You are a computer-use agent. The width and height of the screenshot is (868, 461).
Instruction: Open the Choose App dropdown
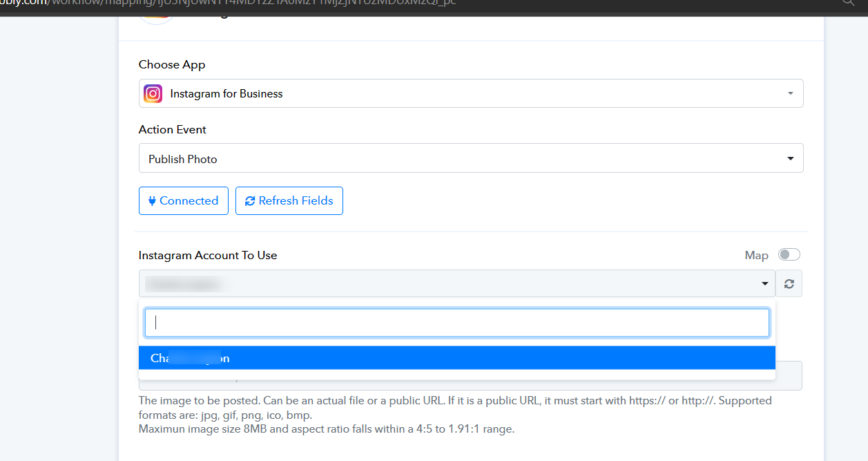click(x=471, y=93)
